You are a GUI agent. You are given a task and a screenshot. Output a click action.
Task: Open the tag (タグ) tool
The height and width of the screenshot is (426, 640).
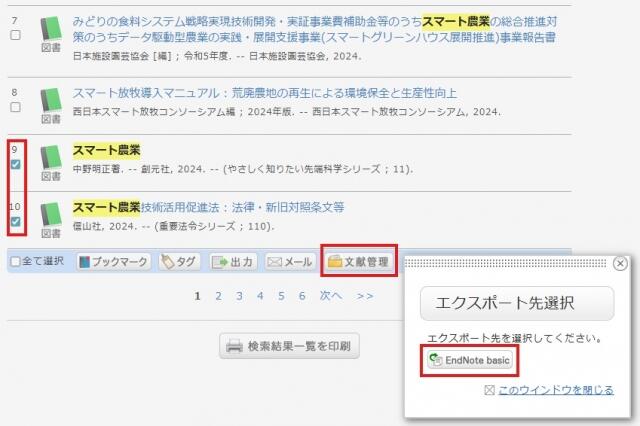[x=178, y=262]
